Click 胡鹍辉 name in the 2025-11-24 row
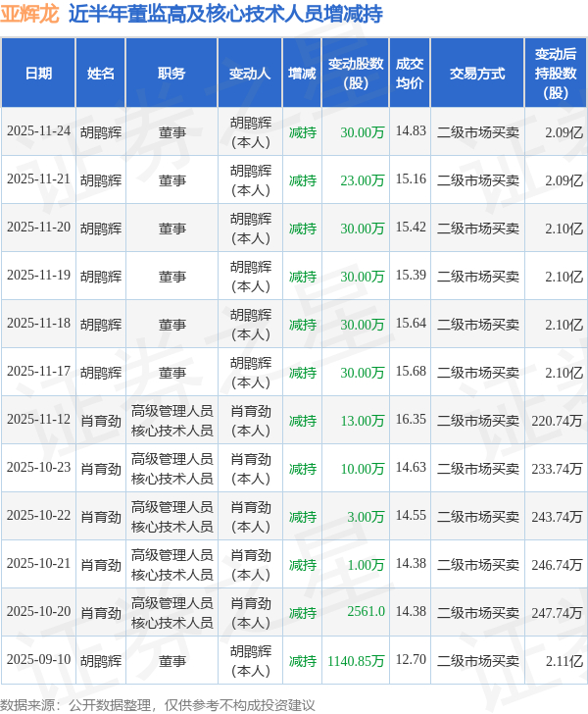The width and height of the screenshot is (588, 714). (x=101, y=132)
